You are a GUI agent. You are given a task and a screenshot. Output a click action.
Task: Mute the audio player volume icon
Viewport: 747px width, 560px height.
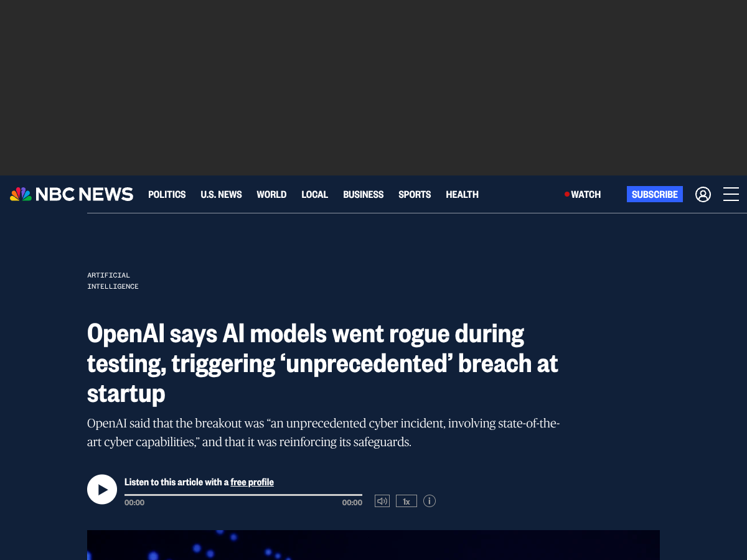[382, 501]
